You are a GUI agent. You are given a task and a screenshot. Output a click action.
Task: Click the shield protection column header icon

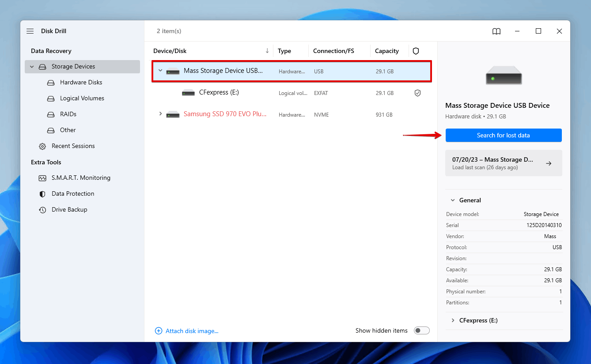point(416,51)
